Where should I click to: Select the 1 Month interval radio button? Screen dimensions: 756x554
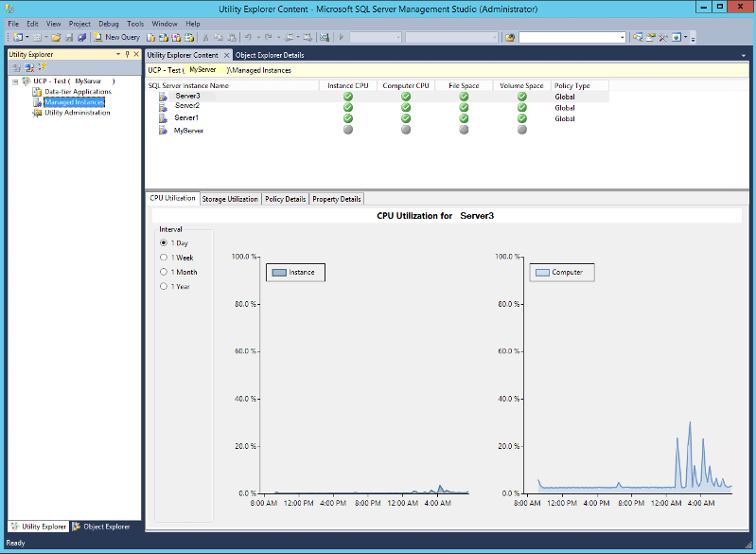(x=164, y=272)
